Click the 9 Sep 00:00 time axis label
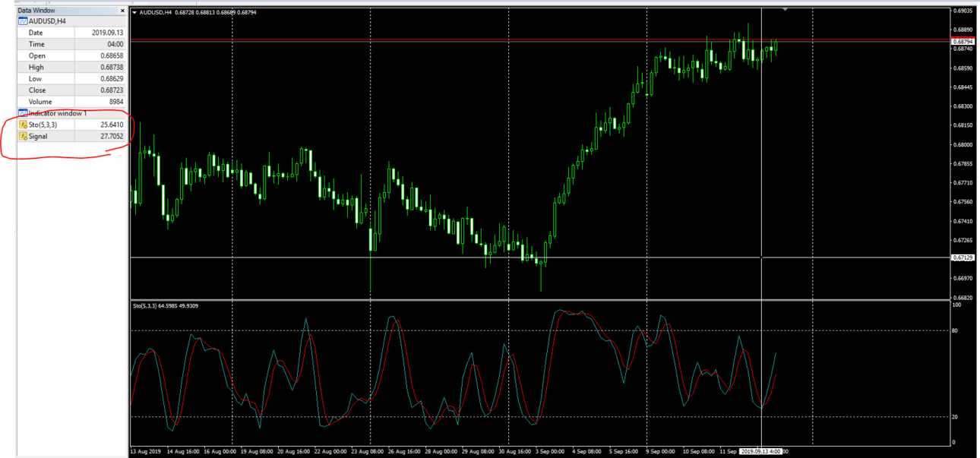The image size is (980, 458). pos(659,451)
